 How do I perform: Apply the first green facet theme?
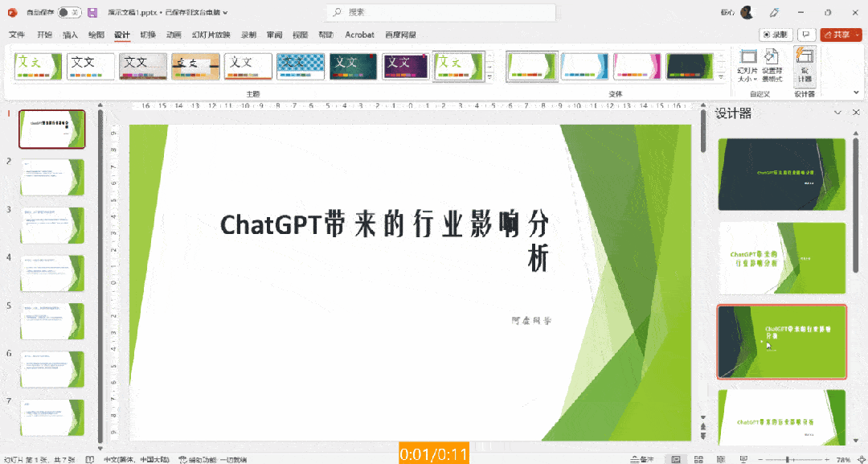[39, 67]
